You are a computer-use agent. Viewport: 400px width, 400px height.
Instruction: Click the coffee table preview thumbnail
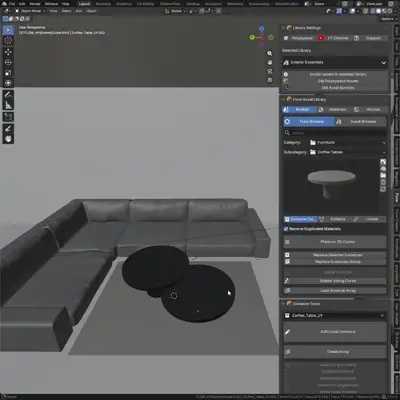331,185
